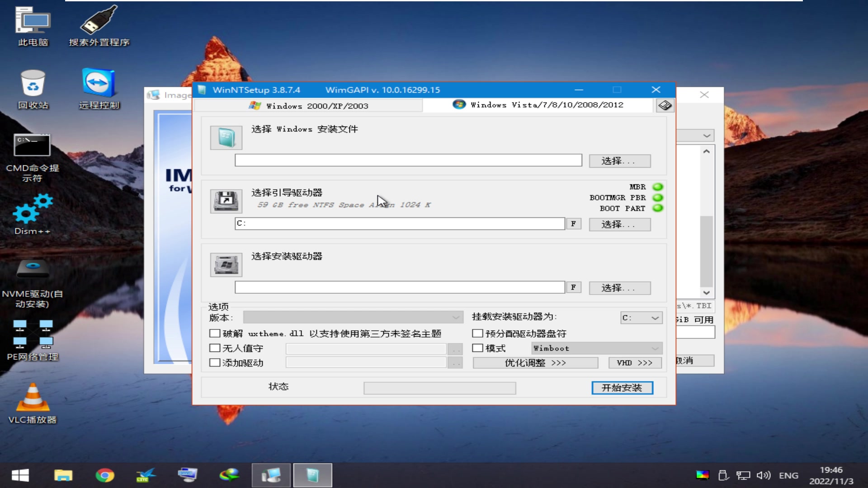This screenshot has width=868, height=488.
Task: Launch the Dism++ gear icon
Action: [32, 215]
